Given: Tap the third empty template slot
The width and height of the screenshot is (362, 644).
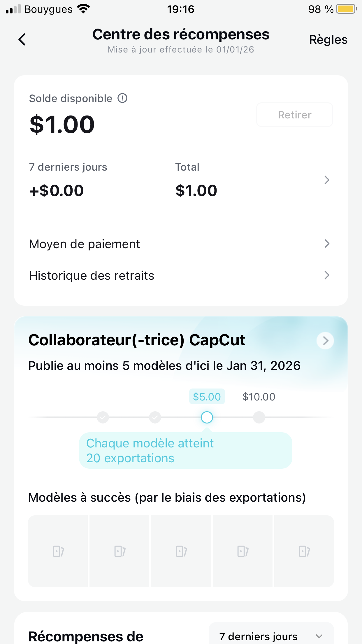Looking at the screenshot, I should [x=181, y=551].
